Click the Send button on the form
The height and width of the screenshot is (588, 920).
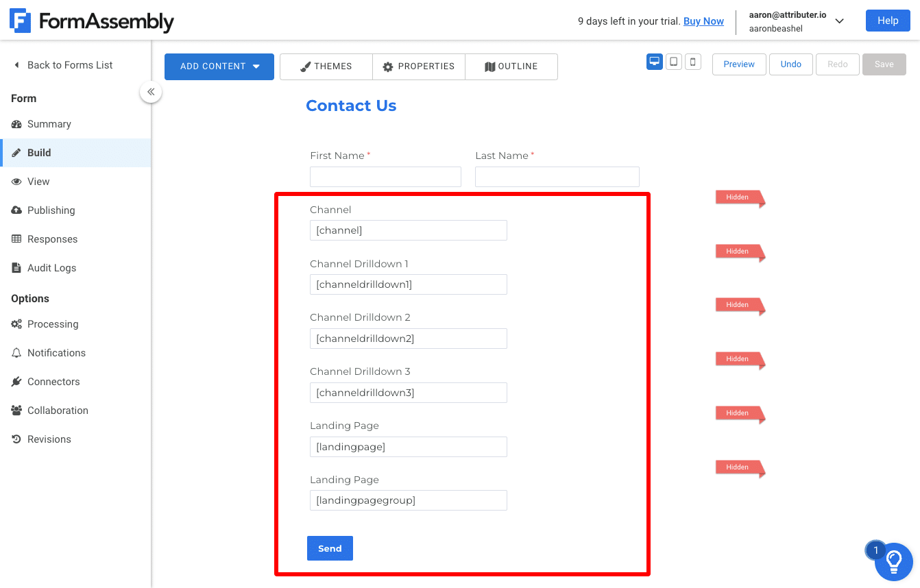coord(330,548)
